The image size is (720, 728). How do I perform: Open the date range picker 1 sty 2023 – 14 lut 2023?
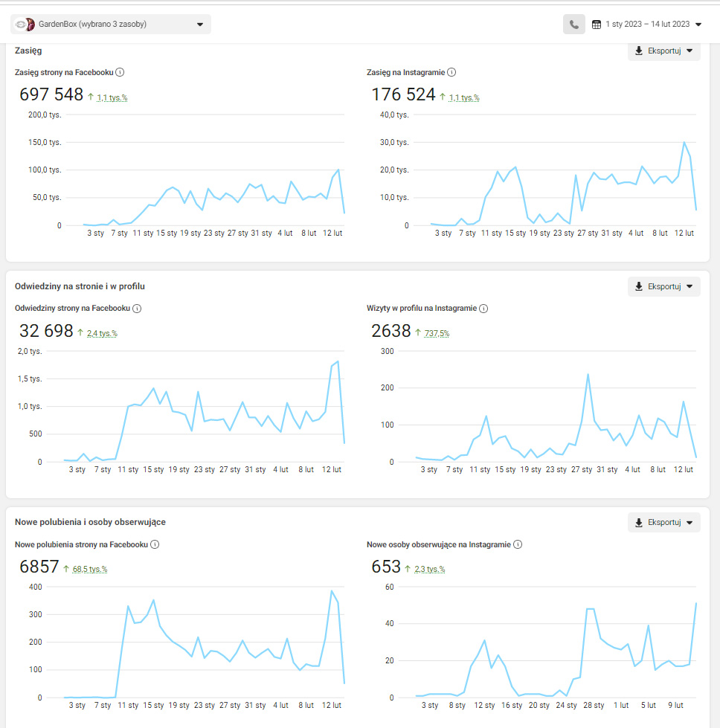click(x=646, y=24)
